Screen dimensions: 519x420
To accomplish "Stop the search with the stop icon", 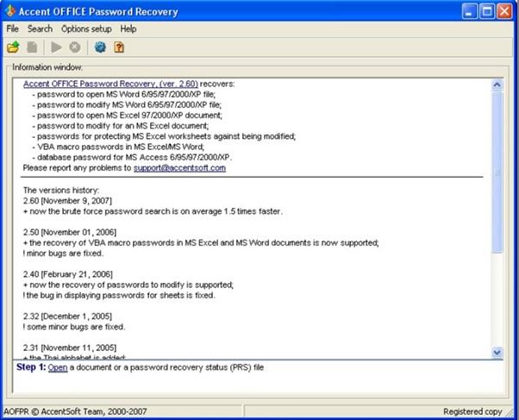I will [x=75, y=47].
